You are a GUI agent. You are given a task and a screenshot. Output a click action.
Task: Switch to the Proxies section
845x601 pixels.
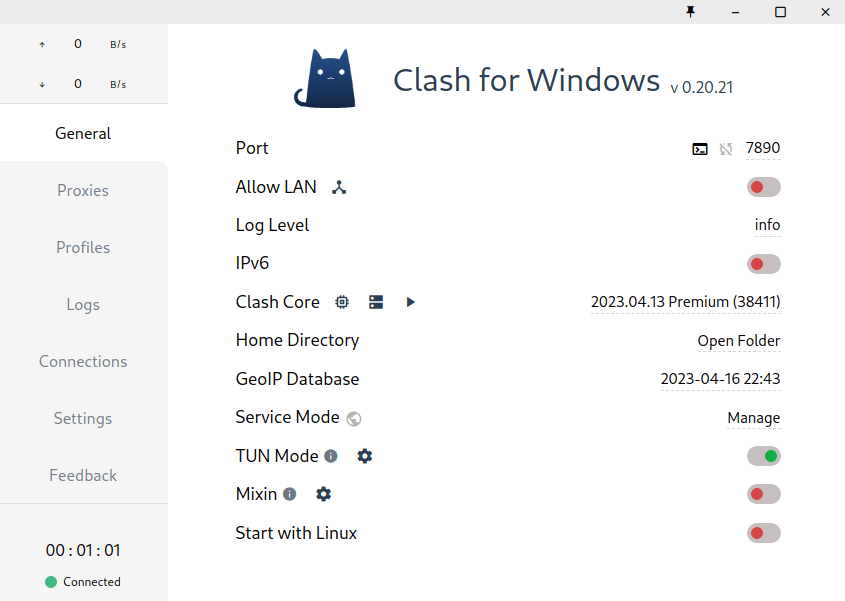tap(82, 190)
